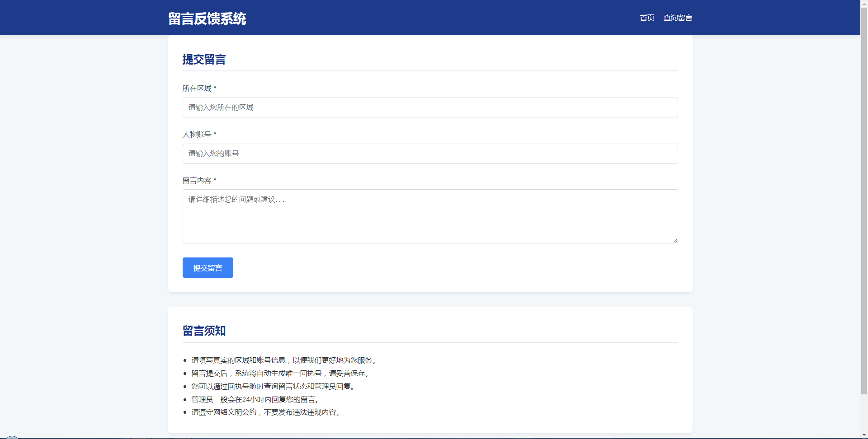Go to the 查询留言 page
Viewport: 868px width, 439px height.
(677, 18)
